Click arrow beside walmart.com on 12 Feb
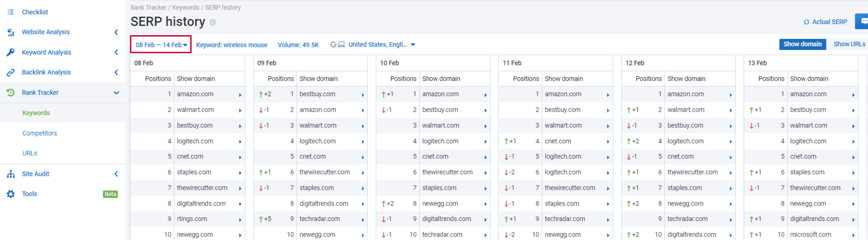This screenshot has height=240, width=868. coord(731,111)
